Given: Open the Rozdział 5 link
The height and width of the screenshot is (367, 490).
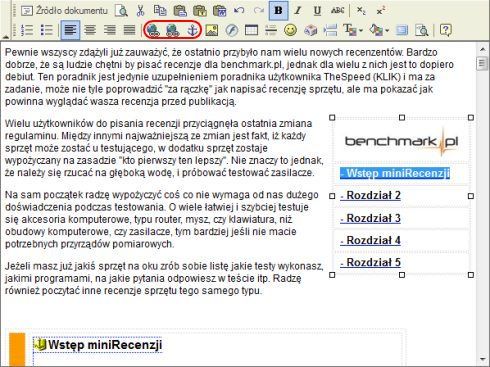Looking at the screenshot, I should (x=370, y=263).
